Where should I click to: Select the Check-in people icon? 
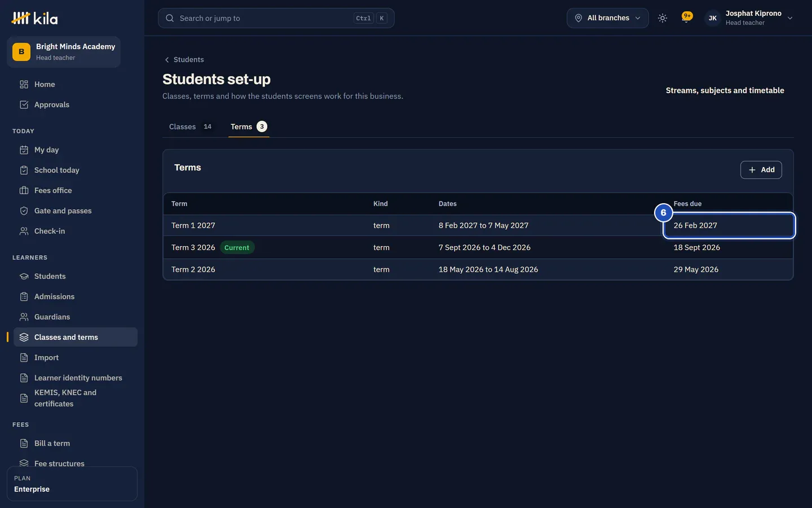tap(24, 231)
